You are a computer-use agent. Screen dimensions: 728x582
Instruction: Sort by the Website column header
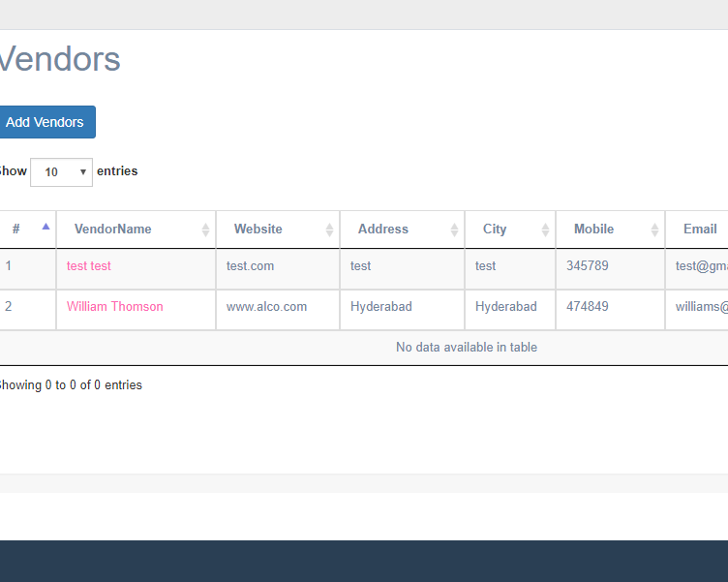point(278,229)
